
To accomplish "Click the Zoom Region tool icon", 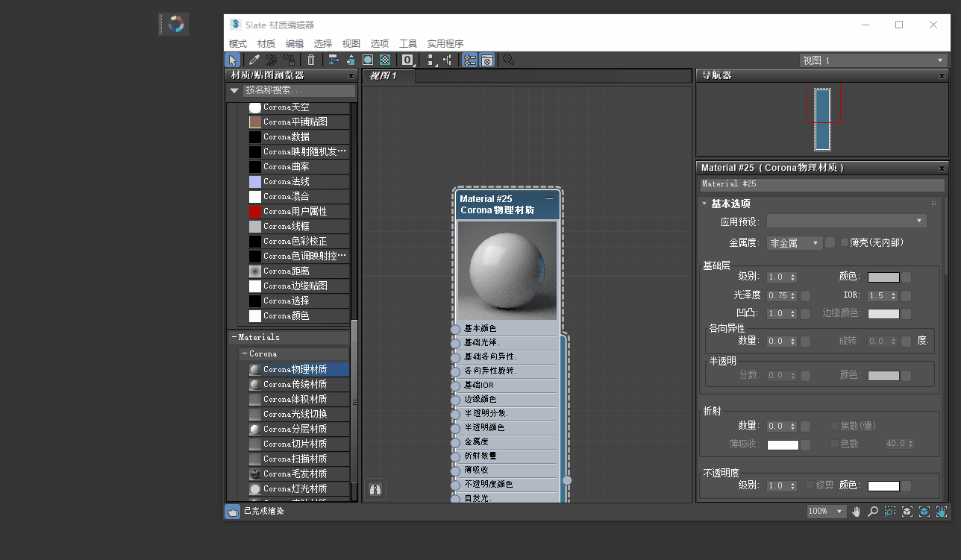I will tap(890, 512).
